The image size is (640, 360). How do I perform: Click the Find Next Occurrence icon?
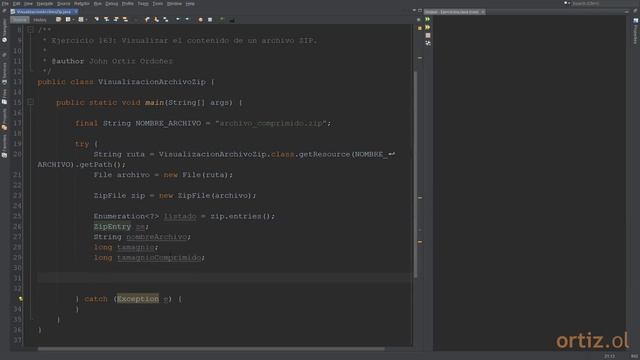point(116,20)
